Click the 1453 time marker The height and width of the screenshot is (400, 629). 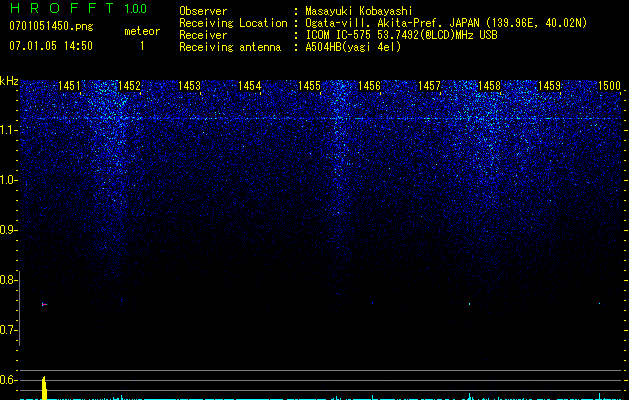[189, 86]
